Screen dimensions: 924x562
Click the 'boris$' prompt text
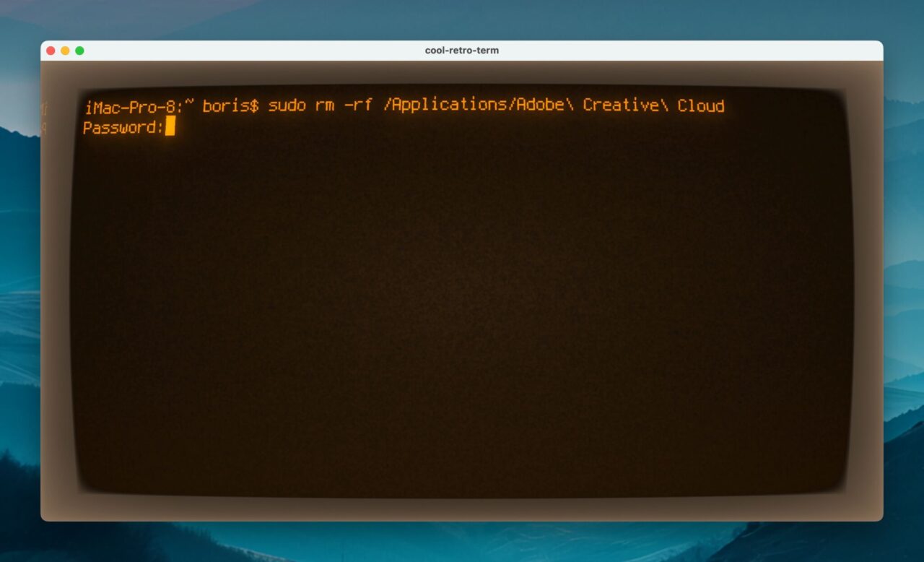pos(230,105)
